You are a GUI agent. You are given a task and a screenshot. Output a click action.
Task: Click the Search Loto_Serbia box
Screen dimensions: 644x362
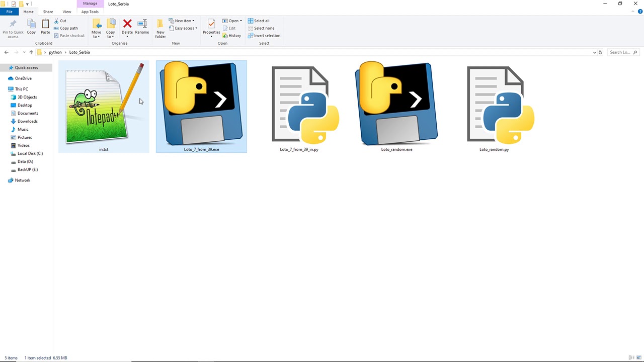(x=623, y=52)
